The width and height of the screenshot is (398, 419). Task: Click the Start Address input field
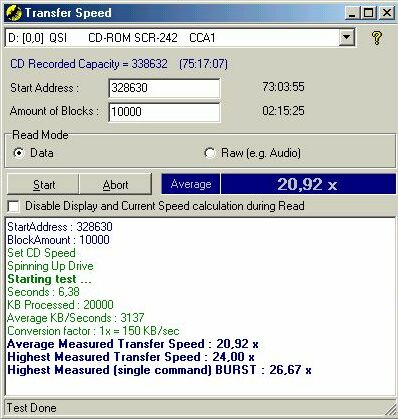[x=164, y=88]
